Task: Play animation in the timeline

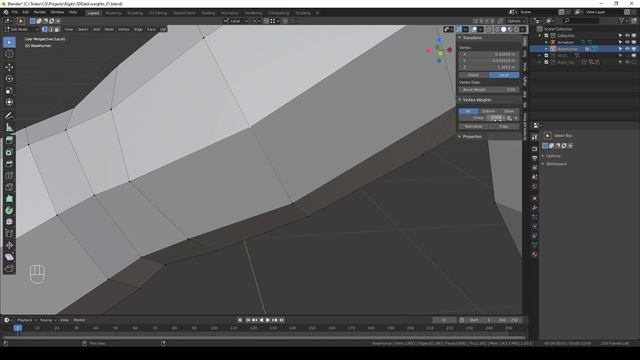Action: point(268,320)
